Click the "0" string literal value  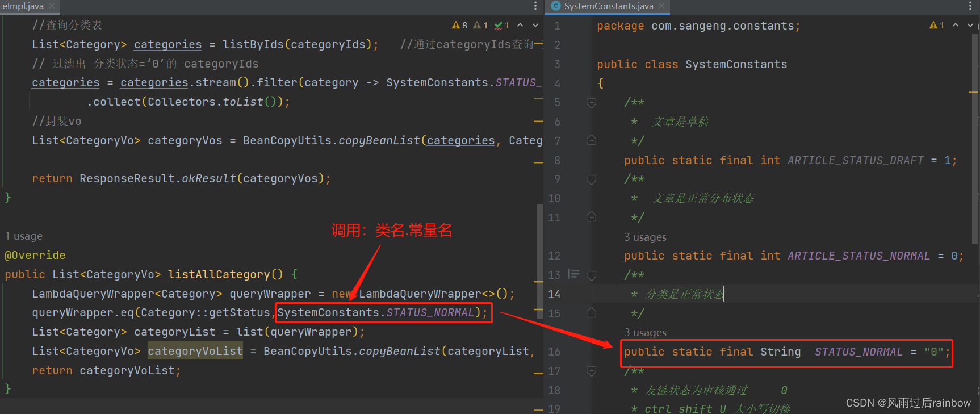(933, 352)
